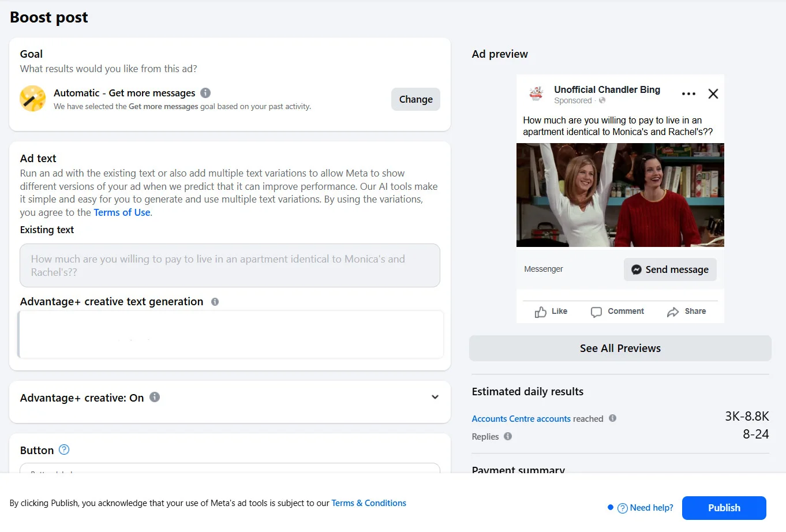Click the Send message button in the preview
Viewport: 786px width, 532px height.
pyautogui.click(x=669, y=269)
